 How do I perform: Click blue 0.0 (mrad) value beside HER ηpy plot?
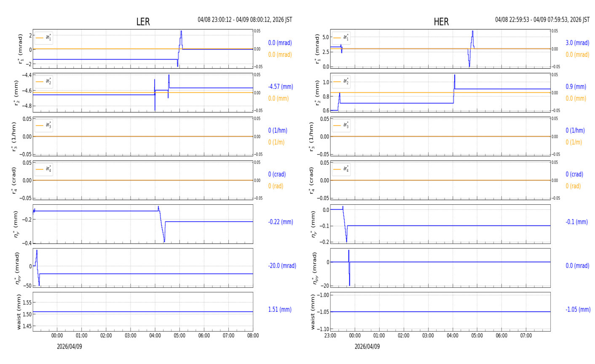[577, 265]
